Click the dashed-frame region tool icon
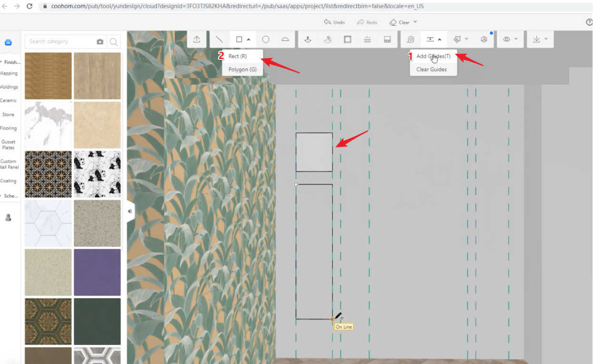Screen dimensions: 593x364 (347, 39)
